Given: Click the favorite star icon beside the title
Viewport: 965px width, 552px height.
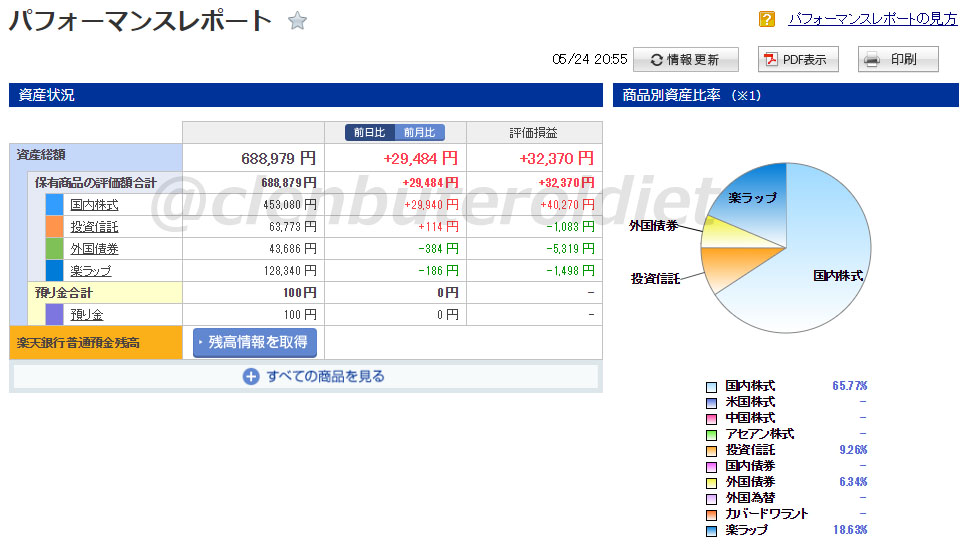Looking at the screenshot, I should 297,21.
